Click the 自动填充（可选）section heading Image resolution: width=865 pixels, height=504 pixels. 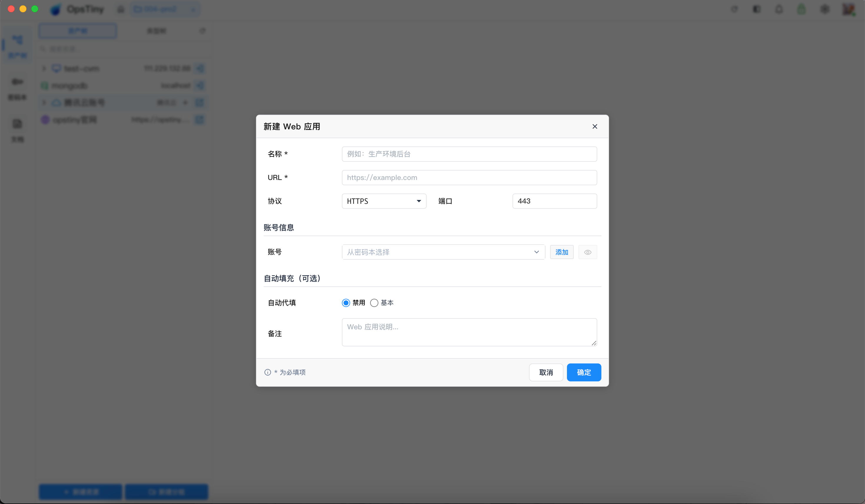[292, 278]
